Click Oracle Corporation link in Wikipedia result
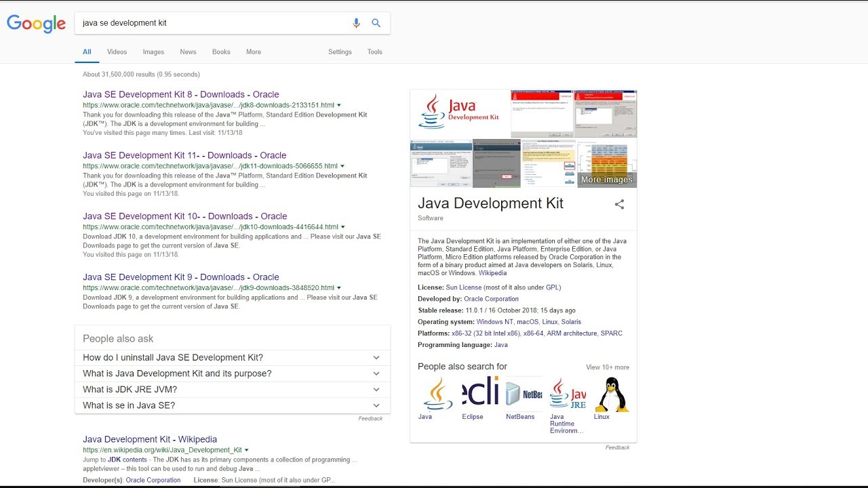 pos(153,480)
